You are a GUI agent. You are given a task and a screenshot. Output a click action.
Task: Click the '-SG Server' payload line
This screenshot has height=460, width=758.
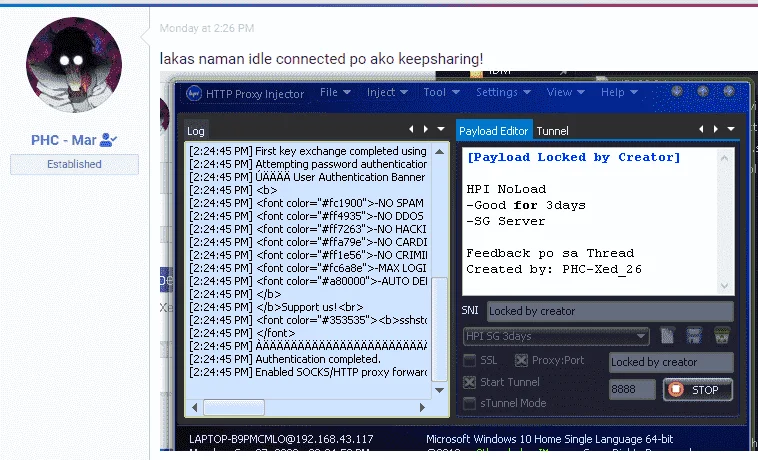[x=506, y=221]
